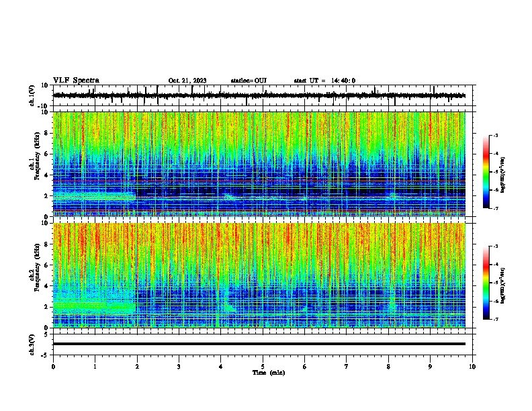The width and height of the screenshot is (532, 411).
Task: Select the date 'Oct. 21, 2023'
Action: point(187,81)
